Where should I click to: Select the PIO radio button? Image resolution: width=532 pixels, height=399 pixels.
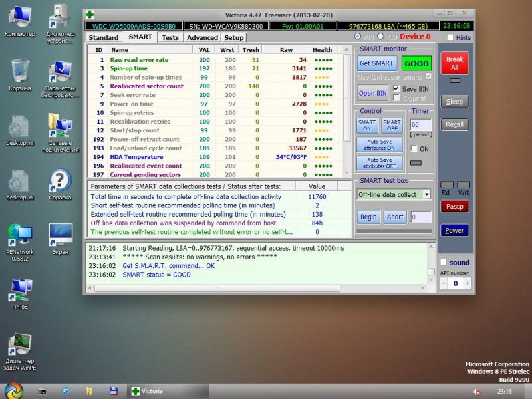382,37
